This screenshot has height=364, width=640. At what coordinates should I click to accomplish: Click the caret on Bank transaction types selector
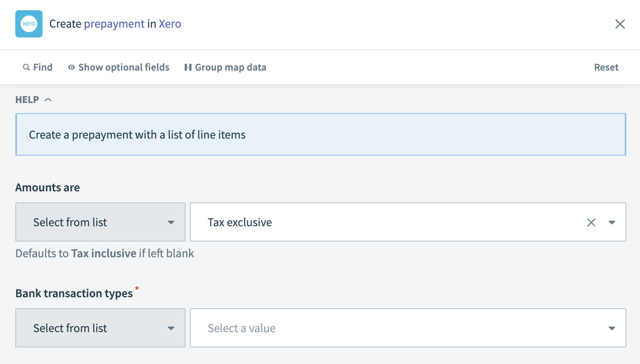[171, 328]
